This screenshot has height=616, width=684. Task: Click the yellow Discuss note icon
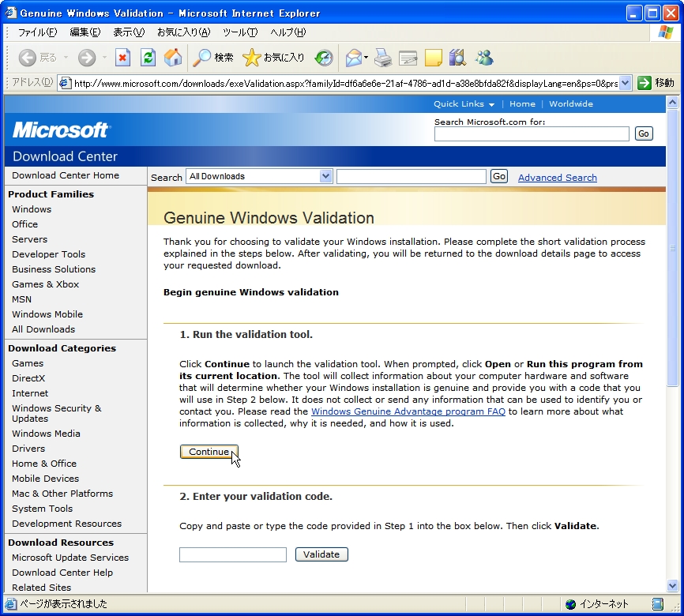pyautogui.click(x=433, y=58)
